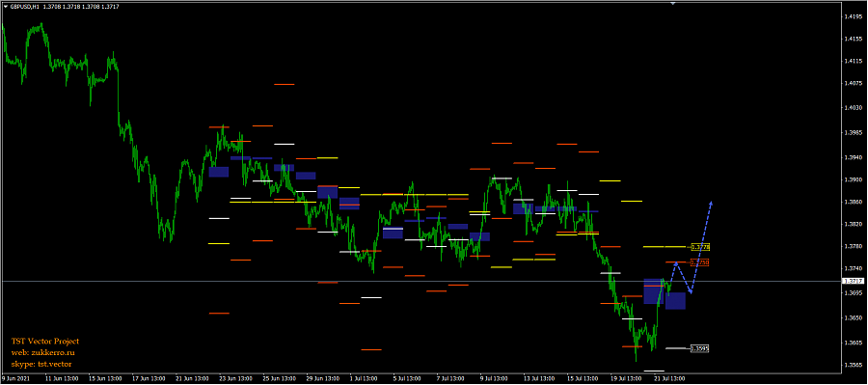Select the rightmost blue rectangle zone
This screenshot has width=868, height=385.
pos(675,301)
